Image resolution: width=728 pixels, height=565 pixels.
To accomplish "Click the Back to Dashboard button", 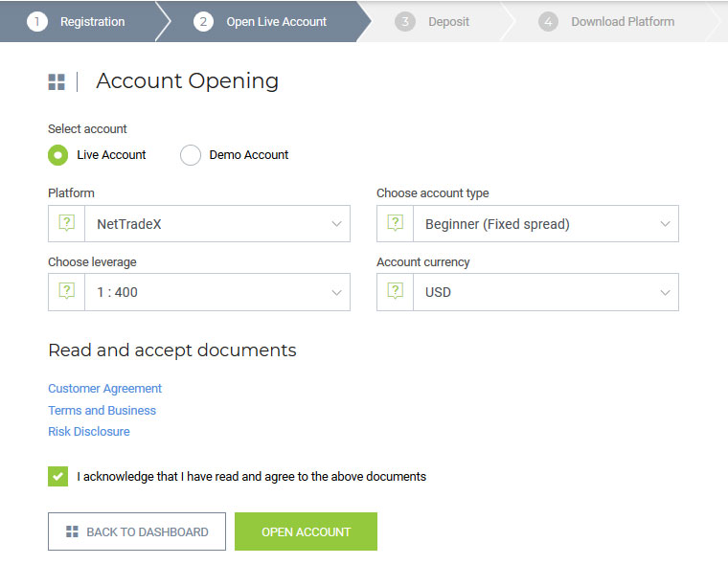I will [x=137, y=531].
